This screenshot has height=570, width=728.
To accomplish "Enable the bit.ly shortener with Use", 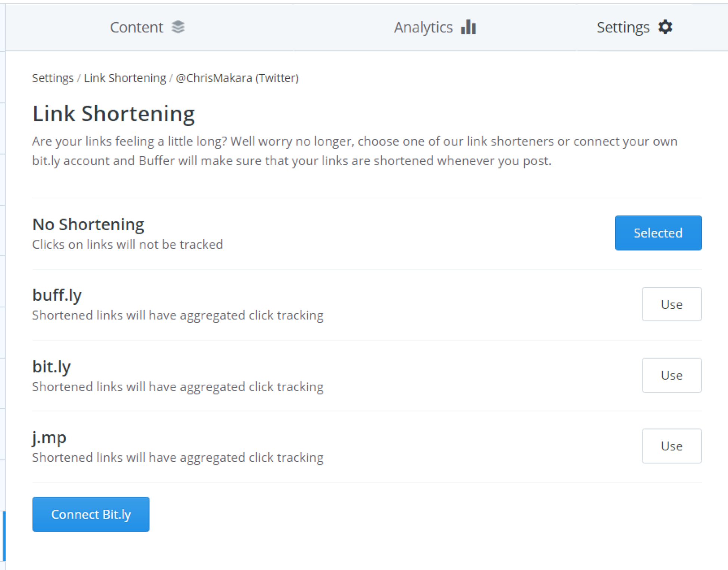I will coord(672,375).
